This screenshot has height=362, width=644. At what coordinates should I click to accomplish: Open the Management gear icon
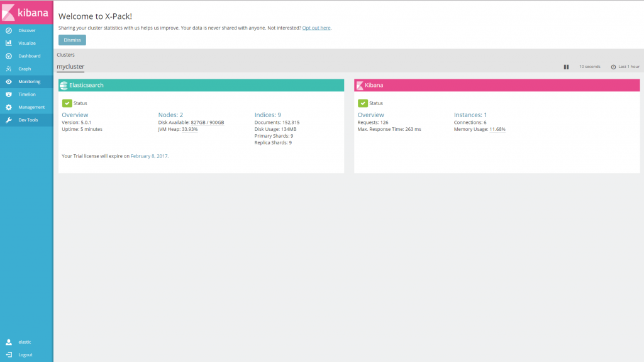coord(9,107)
